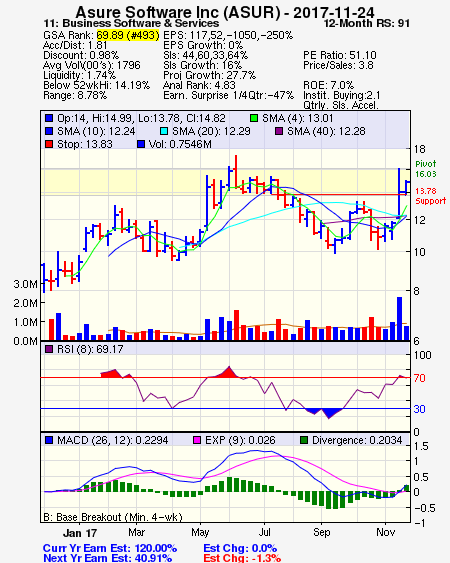Click the Next Yr Earn Est: 40.91% text
Screen dimensions: 450x563
[x=107, y=558]
